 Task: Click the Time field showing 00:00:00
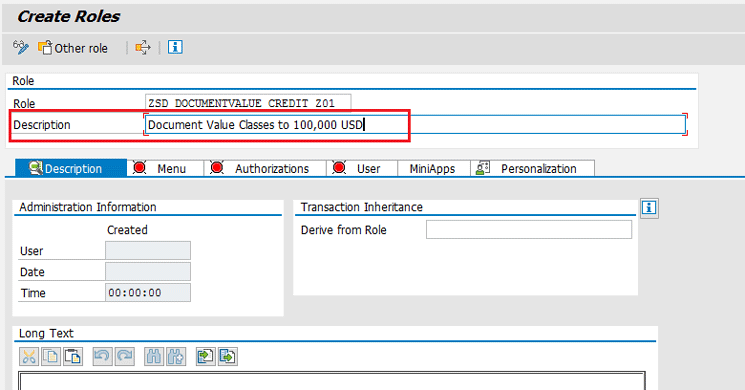point(148,293)
